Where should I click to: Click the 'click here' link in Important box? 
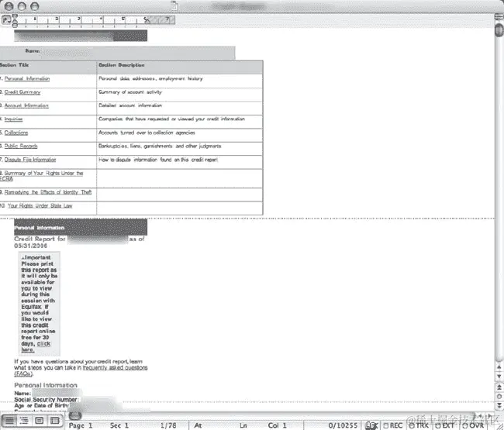36,347
